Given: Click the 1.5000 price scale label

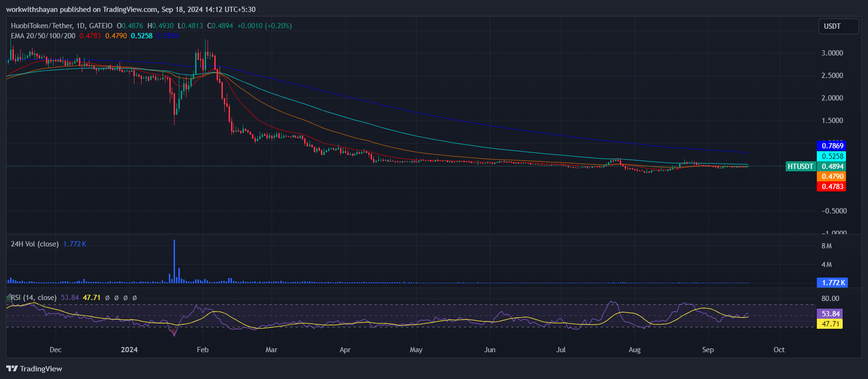Looking at the screenshot, I should (x=832, y=121).
